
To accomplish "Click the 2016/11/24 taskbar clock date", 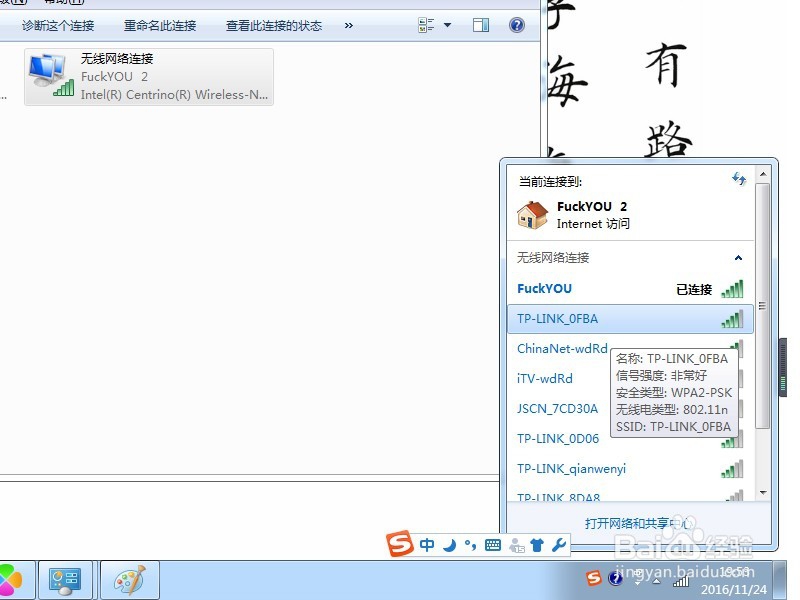I will [x=734, y=589].
